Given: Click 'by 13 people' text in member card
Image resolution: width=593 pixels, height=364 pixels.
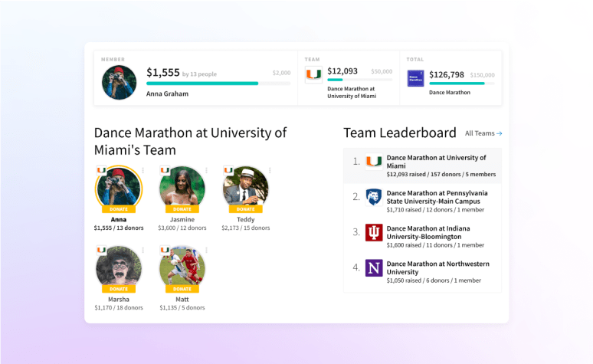Looking at the screenshot, I should pyautogui.click(x=199, y=74).
